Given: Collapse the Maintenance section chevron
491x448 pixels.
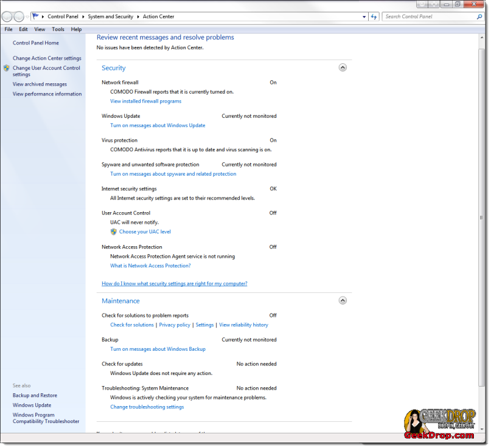Looking at the screenshot, I should pyautogui.click(x=343, y=301).
